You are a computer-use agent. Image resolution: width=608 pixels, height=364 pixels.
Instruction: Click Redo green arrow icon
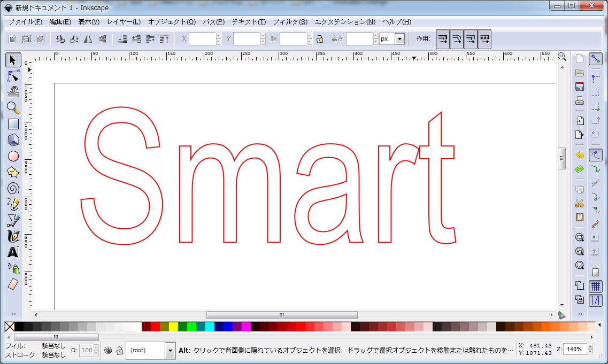[x=580, y=169]
